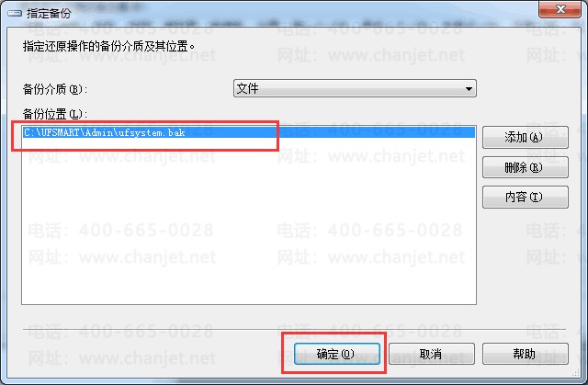Click the 备份介质(B) label
Screen dimensions: 588x385
55,89
